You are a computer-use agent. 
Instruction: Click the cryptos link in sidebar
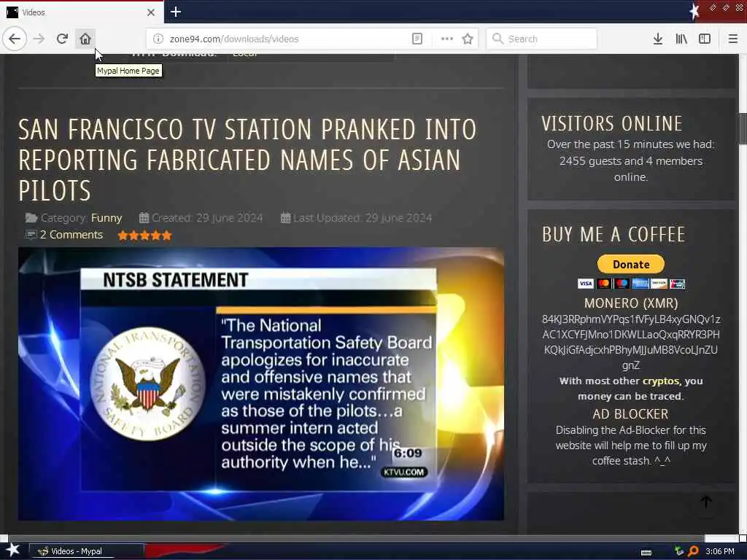coord(661,381)
